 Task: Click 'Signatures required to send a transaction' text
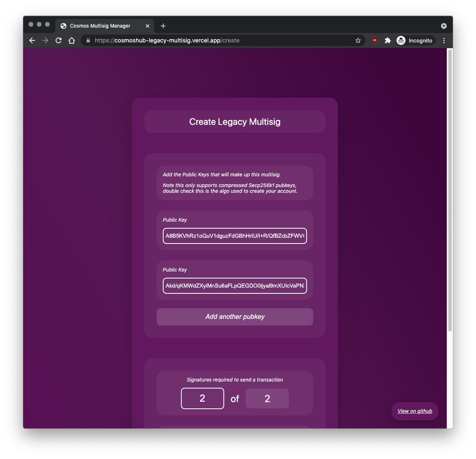pos(234,380)
